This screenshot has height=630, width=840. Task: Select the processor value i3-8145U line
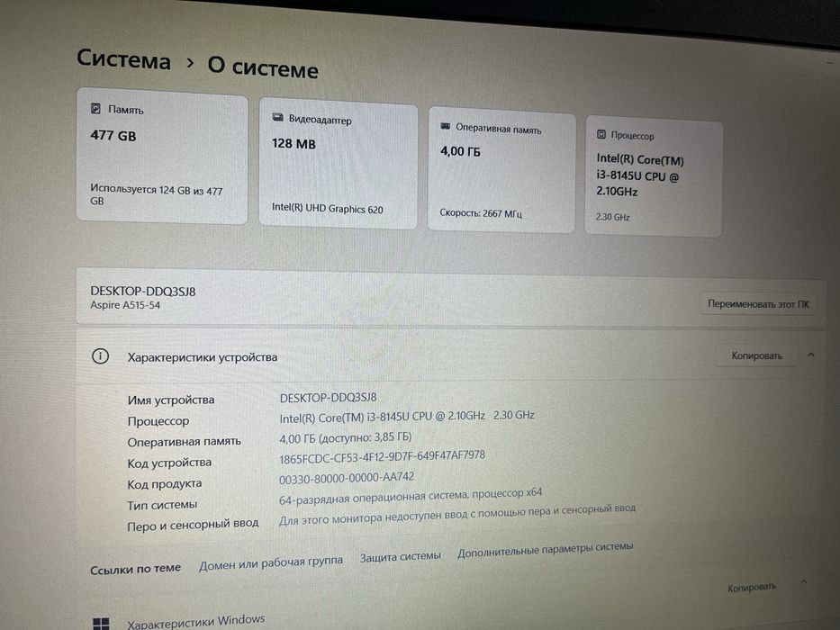point(407,416)
